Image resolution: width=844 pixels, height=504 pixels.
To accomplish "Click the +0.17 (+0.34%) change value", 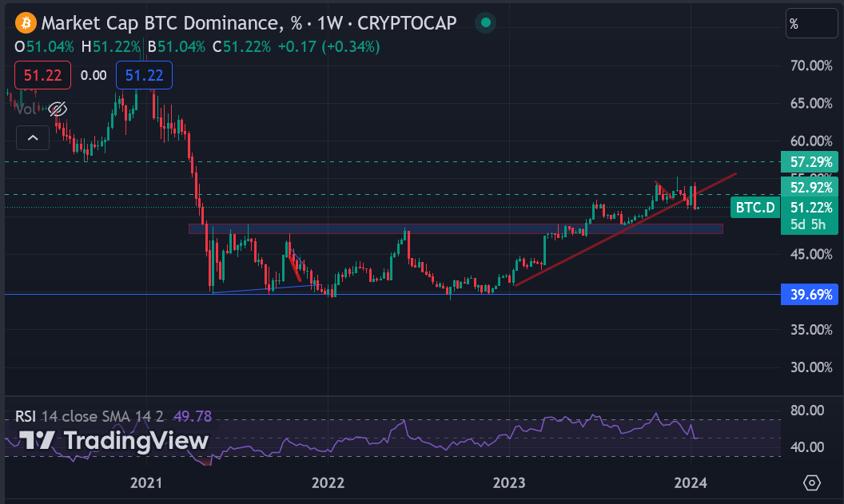I will 328,47.
